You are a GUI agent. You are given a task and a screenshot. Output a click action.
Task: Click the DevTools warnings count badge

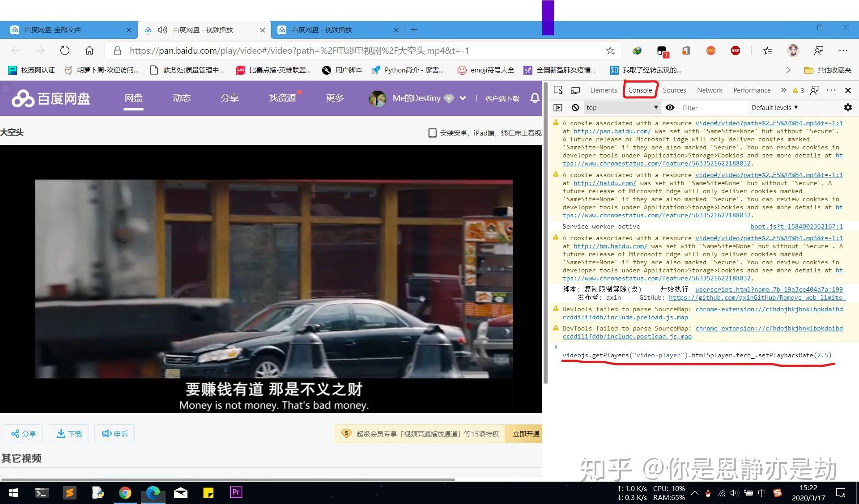tap(798, 90)
